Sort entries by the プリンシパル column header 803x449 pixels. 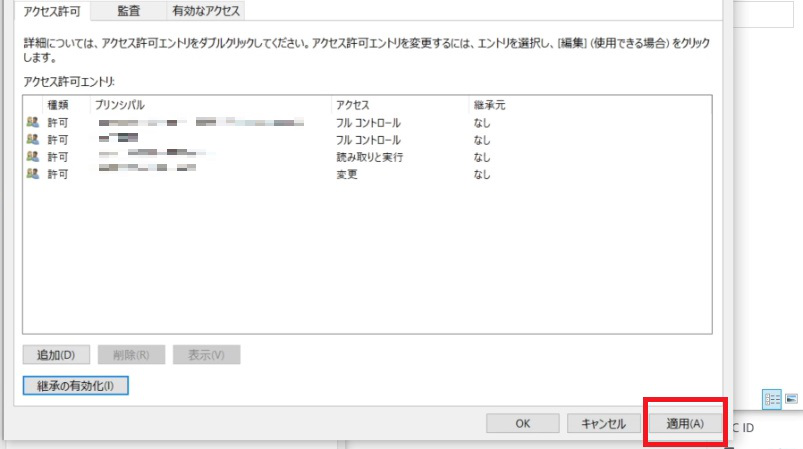click(x=210, y=104)
